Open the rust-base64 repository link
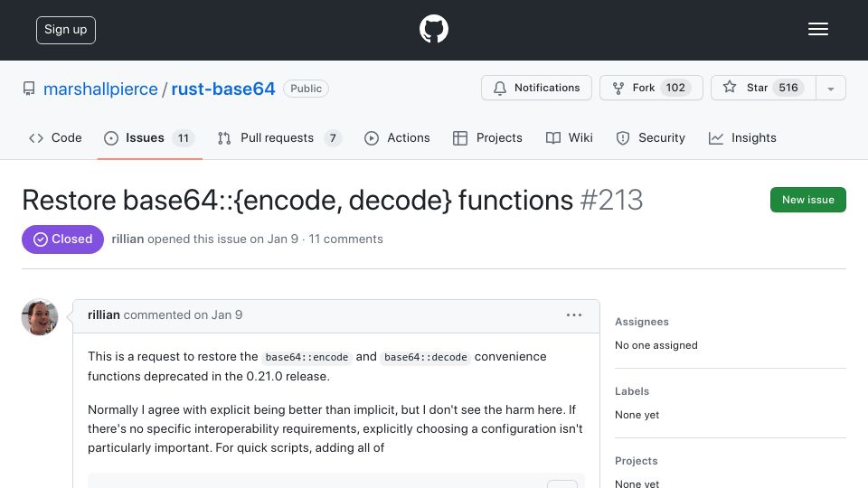Viewport: 868px width, 488px height. (x=223, y=89)
